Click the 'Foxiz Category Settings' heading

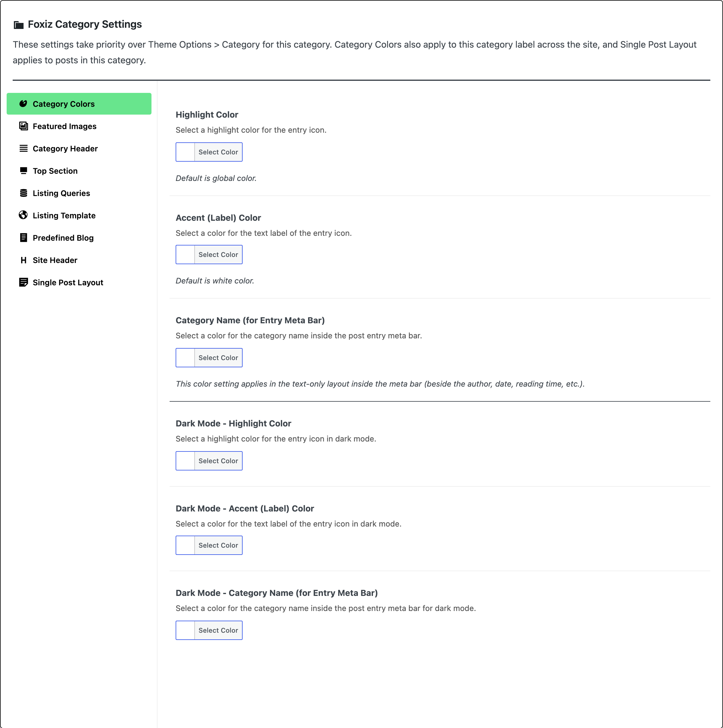(85, 24)
